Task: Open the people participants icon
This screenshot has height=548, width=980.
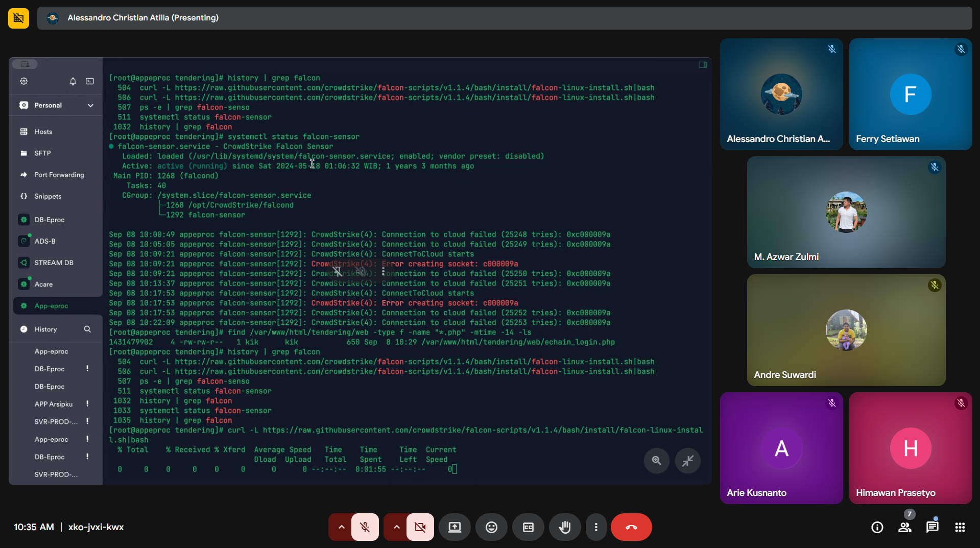Action: (904, 527)
